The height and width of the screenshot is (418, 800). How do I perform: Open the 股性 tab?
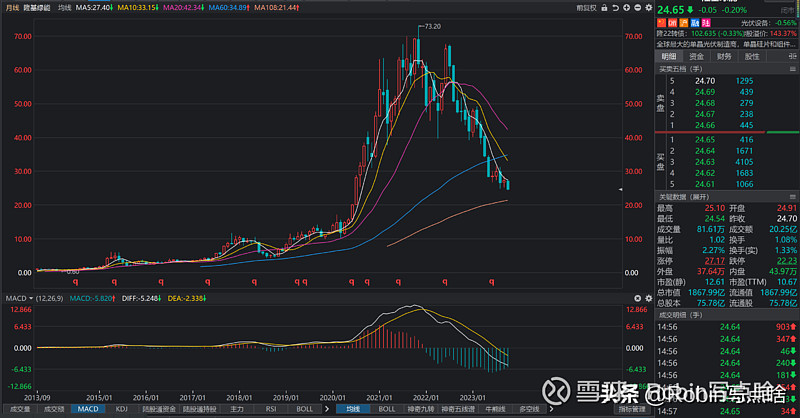tap(752, 56)
